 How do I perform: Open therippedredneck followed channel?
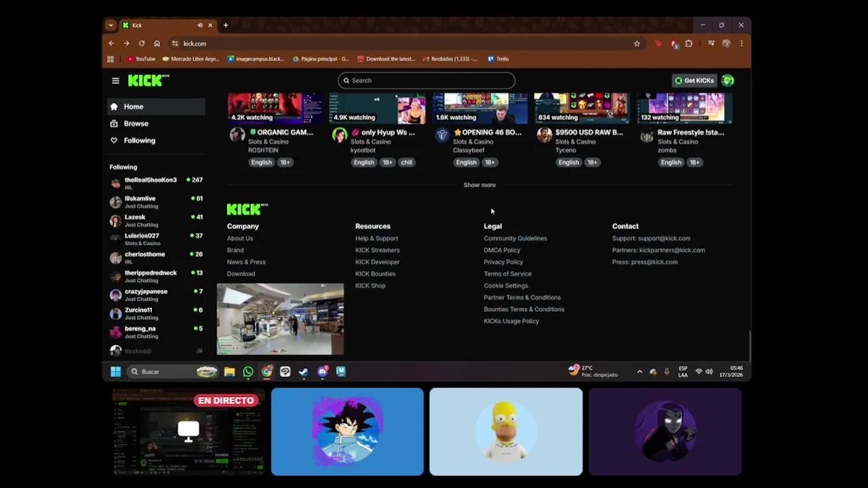coord(156,277)
